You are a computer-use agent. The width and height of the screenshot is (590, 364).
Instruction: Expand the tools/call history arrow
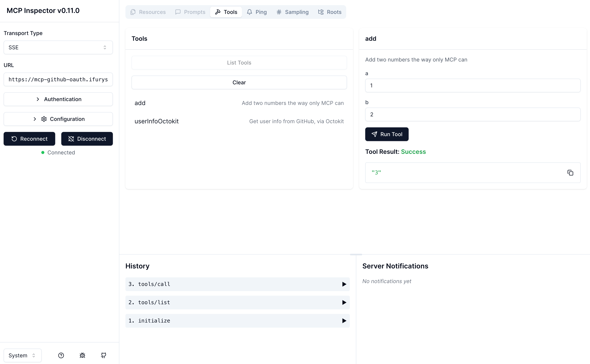click(344, 284)
